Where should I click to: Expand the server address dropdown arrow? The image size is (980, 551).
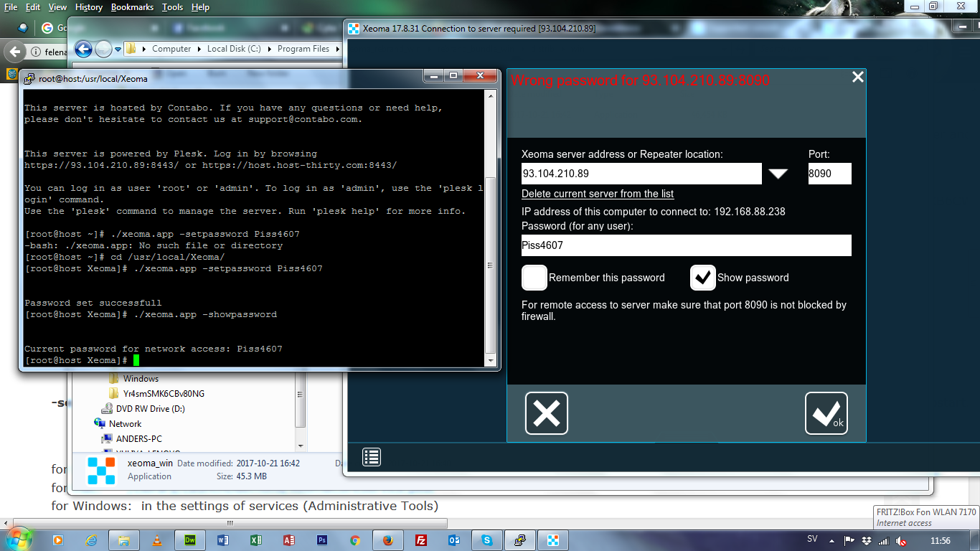click(778, 174)
